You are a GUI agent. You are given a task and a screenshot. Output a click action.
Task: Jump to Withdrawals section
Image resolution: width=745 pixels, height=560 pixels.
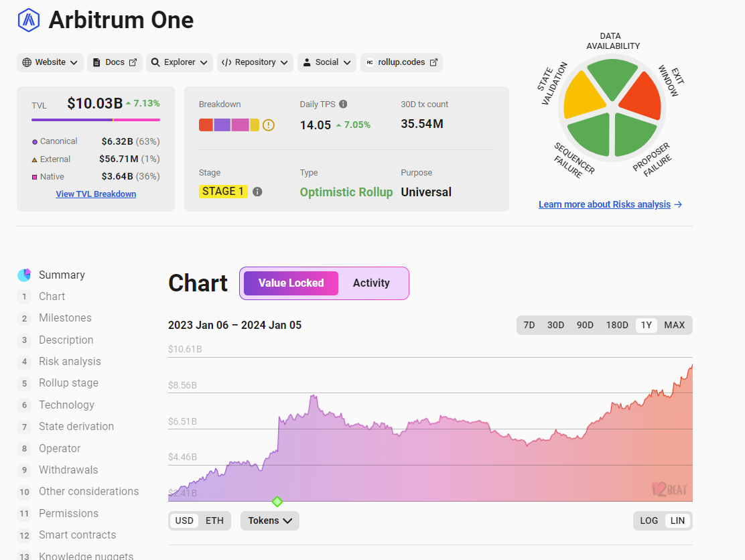68,470
